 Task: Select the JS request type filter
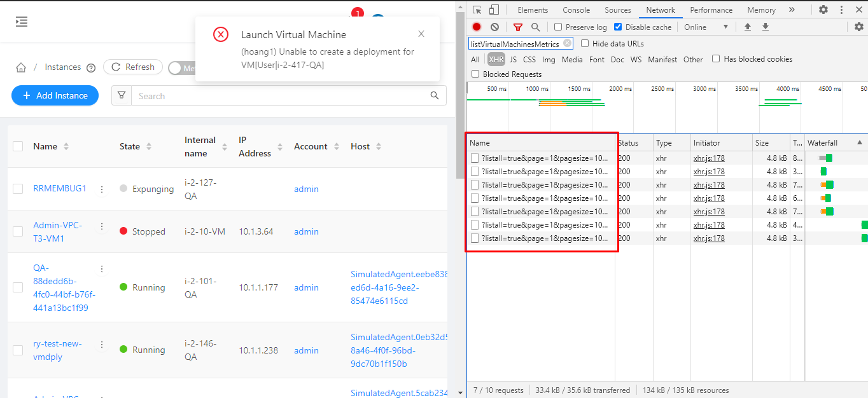pyautogui.click(x=513, y=60)
